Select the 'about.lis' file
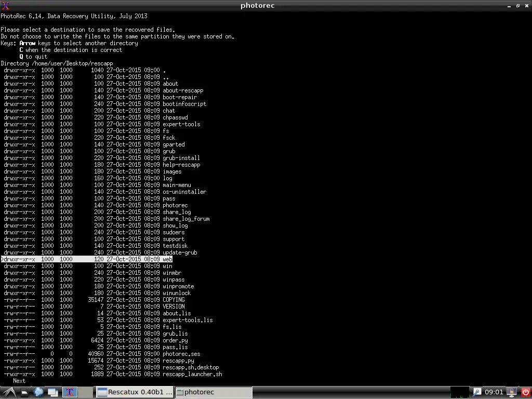 coord(97,313)
